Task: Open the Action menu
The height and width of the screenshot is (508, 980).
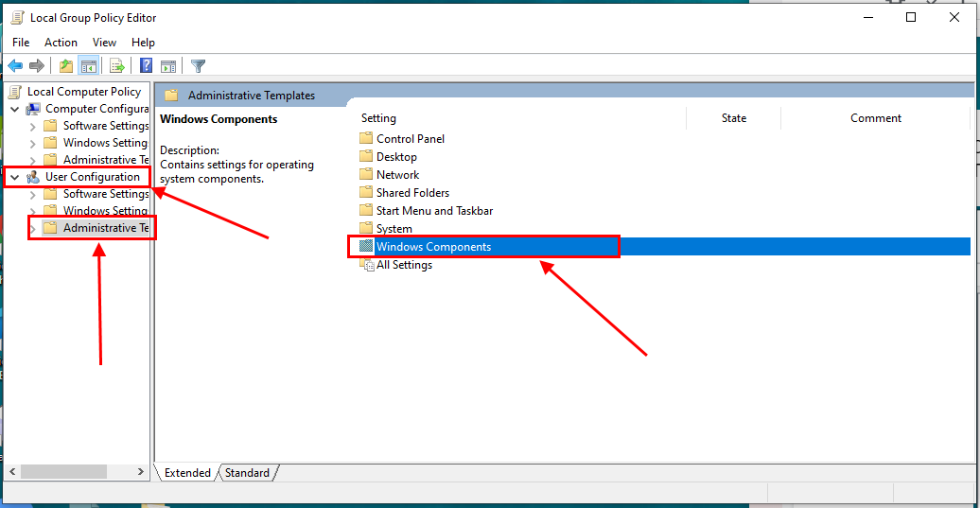Action: point(61,42)
